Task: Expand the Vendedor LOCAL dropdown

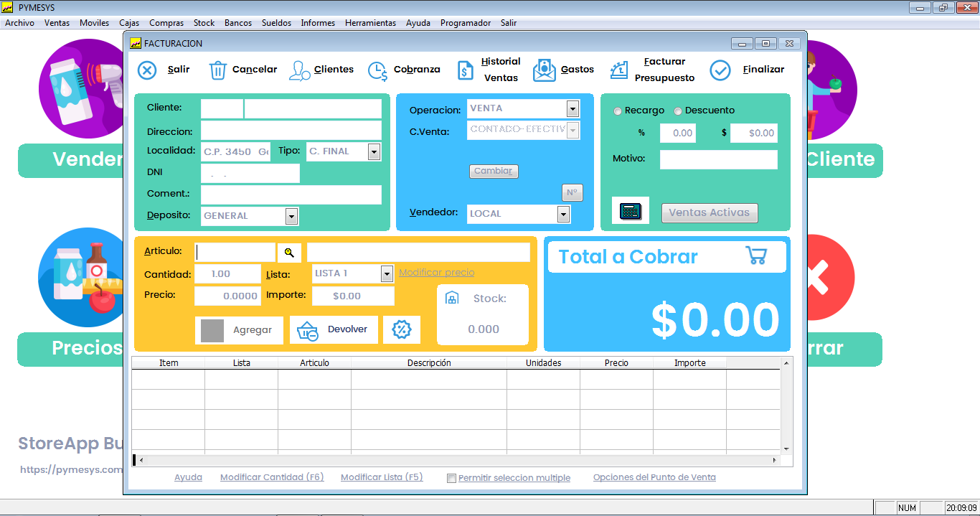Action: coord(563,214)
